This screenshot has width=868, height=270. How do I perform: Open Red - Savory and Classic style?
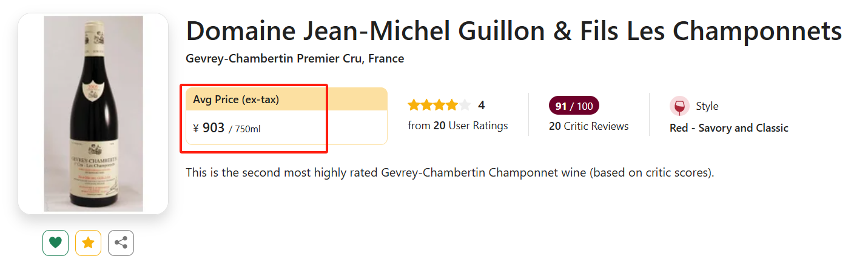pyautogui.click(x=728, y=128)
